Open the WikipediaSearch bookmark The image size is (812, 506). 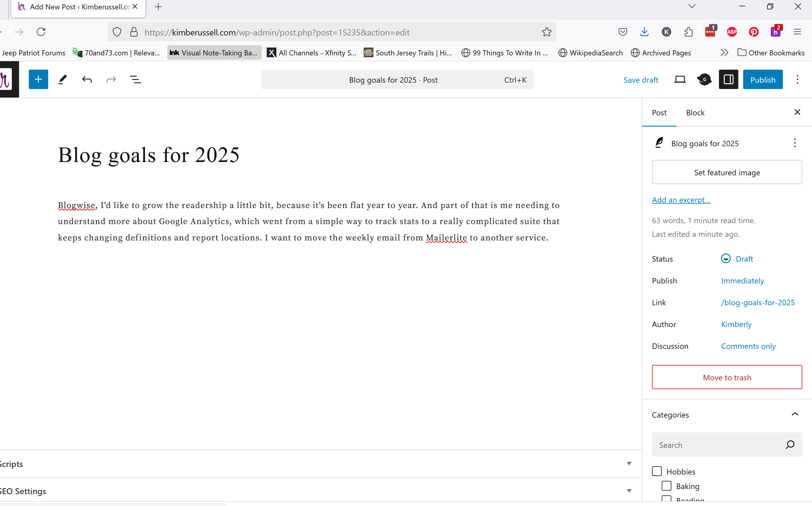tap(590, 53)
